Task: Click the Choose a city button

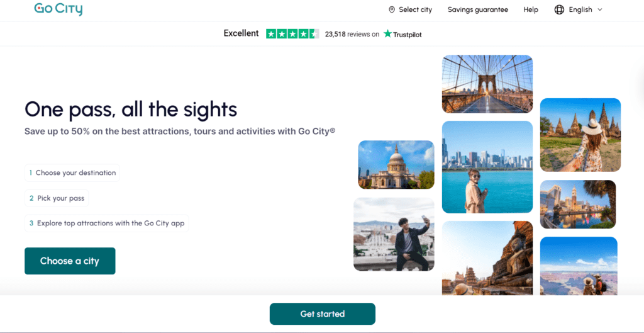Action: (70, 261)
